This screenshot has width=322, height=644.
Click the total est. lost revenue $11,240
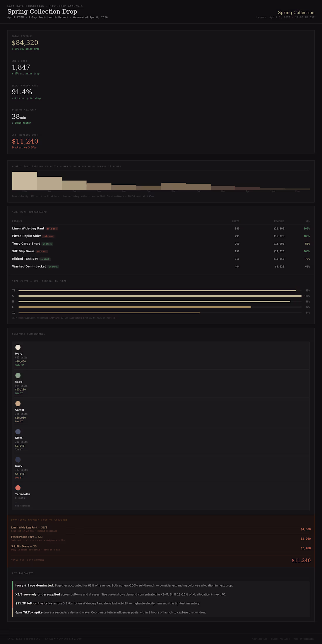click(x=301, y=560)
